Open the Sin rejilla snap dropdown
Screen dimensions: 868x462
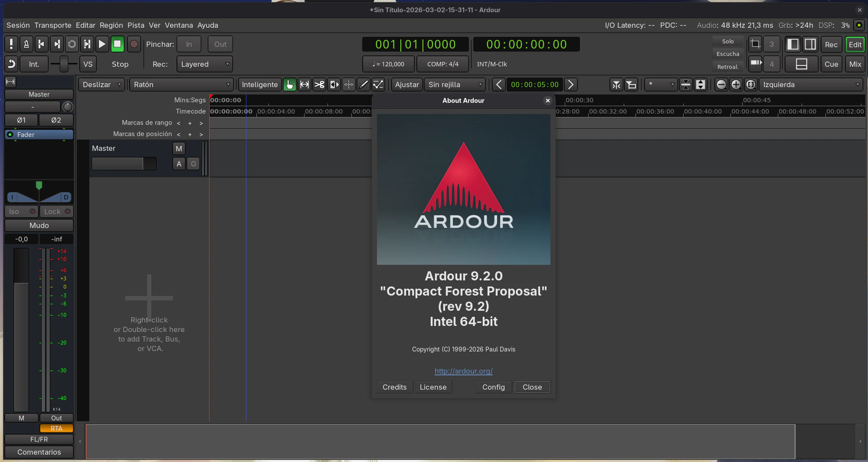click(x=455, y=85)
